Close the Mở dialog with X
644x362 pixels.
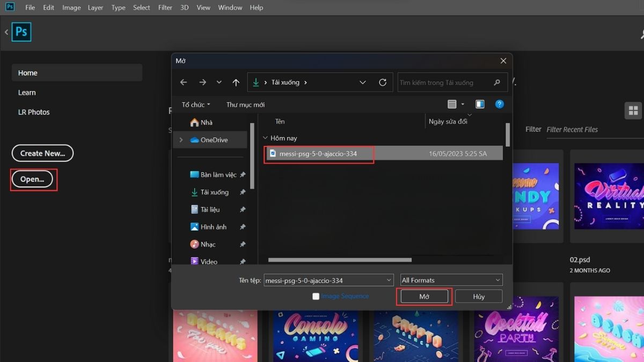pyautogui.click(x=503, y=61)
